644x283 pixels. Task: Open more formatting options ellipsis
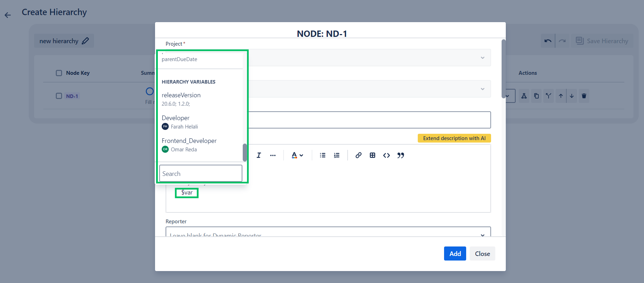[273, 155]
